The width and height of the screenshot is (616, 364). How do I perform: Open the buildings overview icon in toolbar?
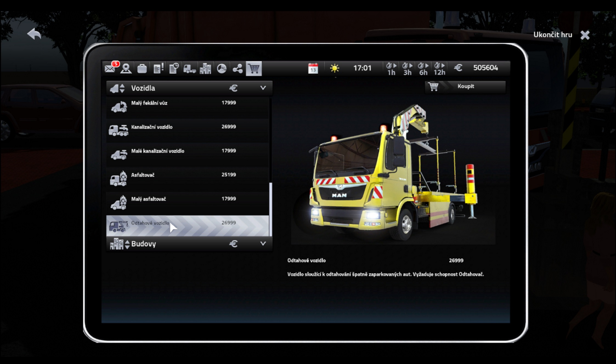(205, 68)
